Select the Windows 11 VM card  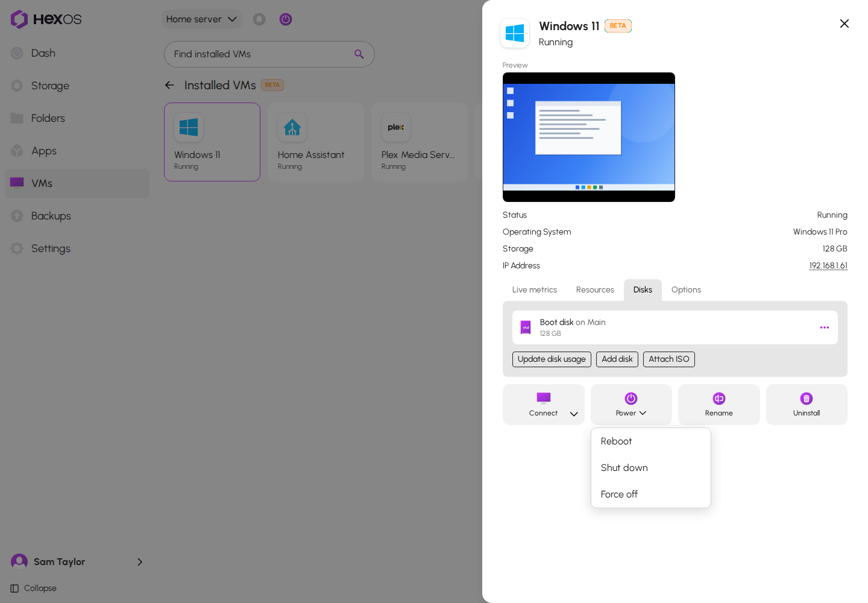coord(212,142)
